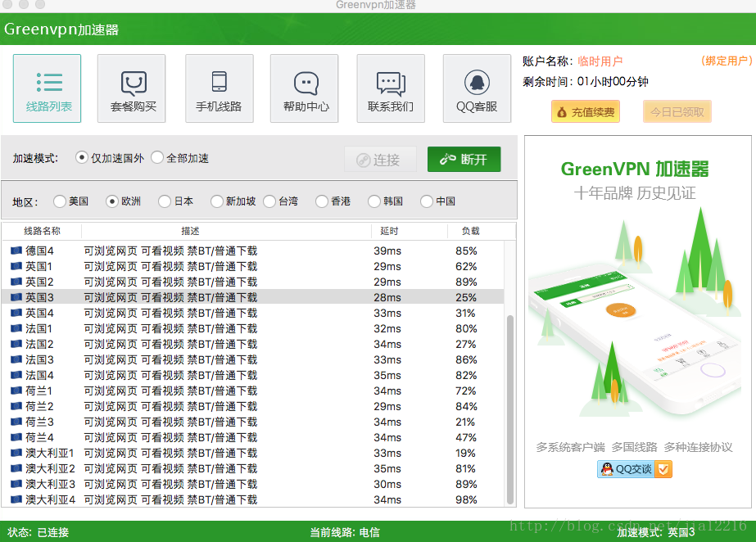Select the 法国4 route row

252,375
